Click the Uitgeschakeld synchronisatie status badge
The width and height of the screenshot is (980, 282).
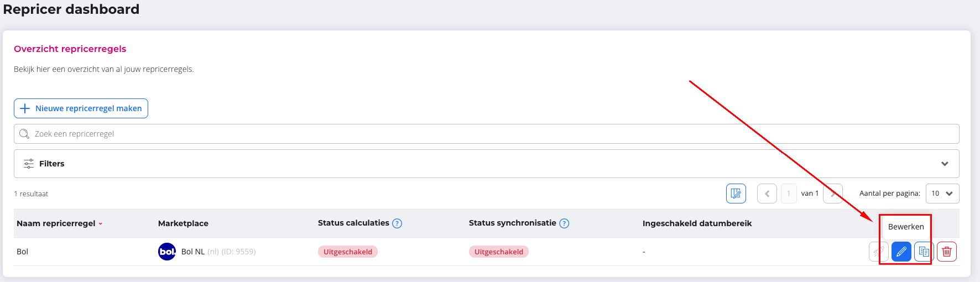tap(498, 252)
